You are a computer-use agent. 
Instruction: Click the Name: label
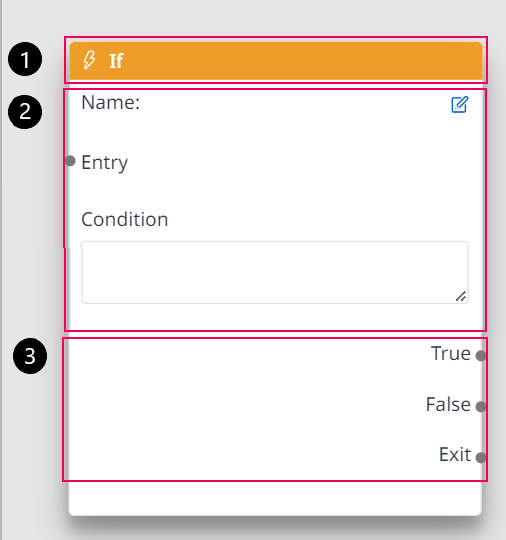coord(111,102)
